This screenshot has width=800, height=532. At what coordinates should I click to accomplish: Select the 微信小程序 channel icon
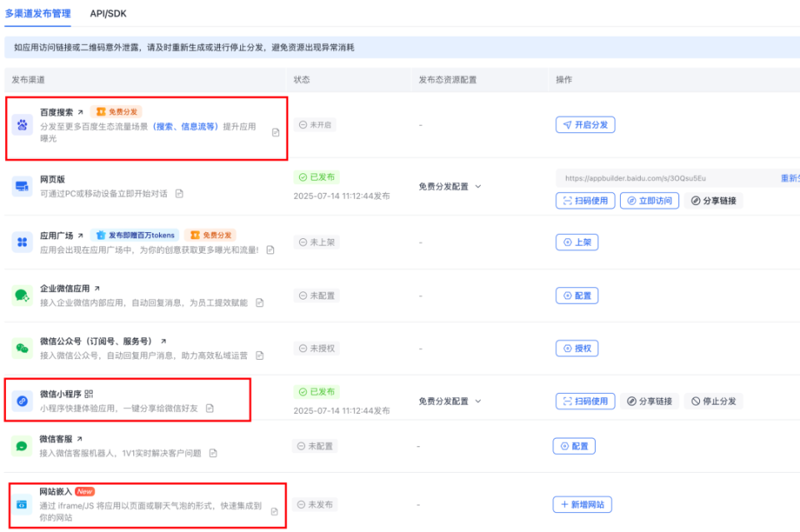(21, 400)
